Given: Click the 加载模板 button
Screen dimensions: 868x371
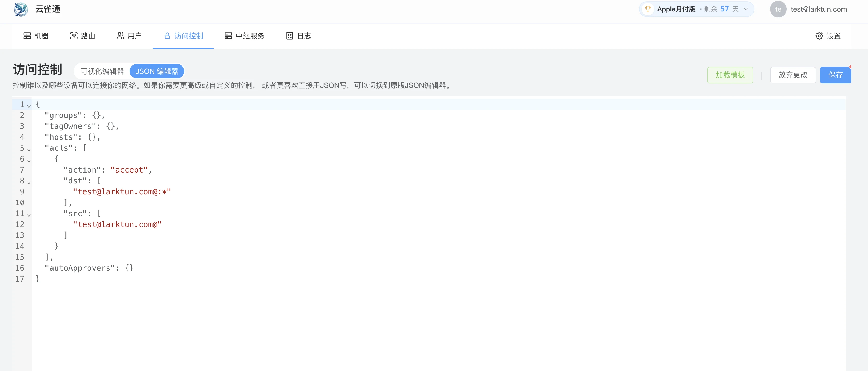Looking at the screenshot, I should pyautogui.click(x=730, y=75).
